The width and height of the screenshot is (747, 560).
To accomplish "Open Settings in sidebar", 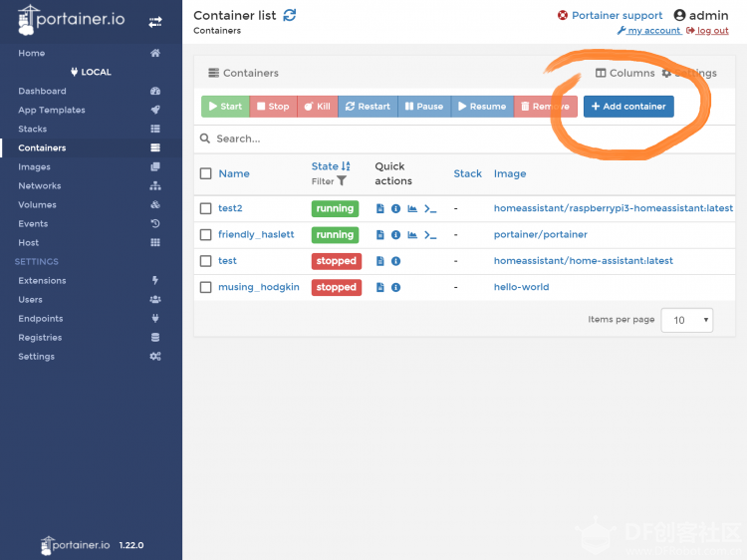I will (x=91, y=357).
